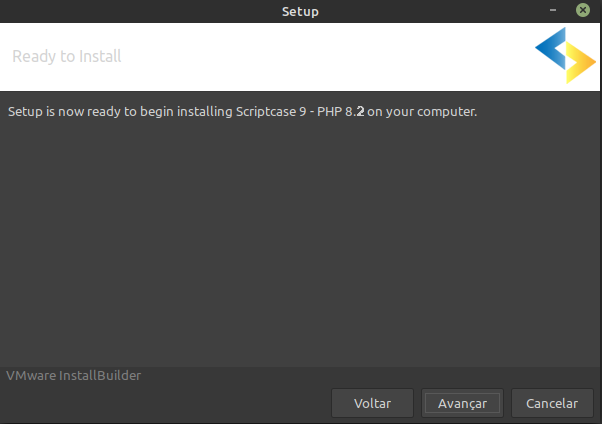This screenshot has width=602, height=424.
Task: Click the Scriptcase logo in the header
Action: tap(564, 56)
